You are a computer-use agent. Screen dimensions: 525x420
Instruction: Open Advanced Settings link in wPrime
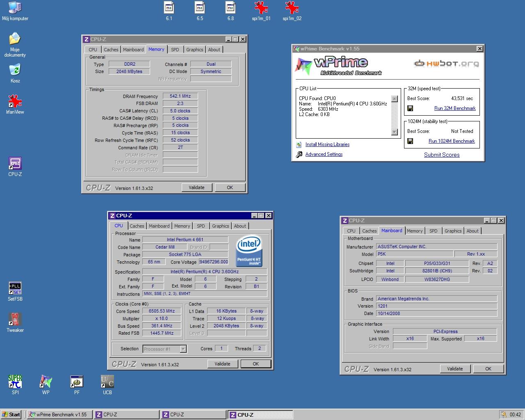(x=324, y=154)
